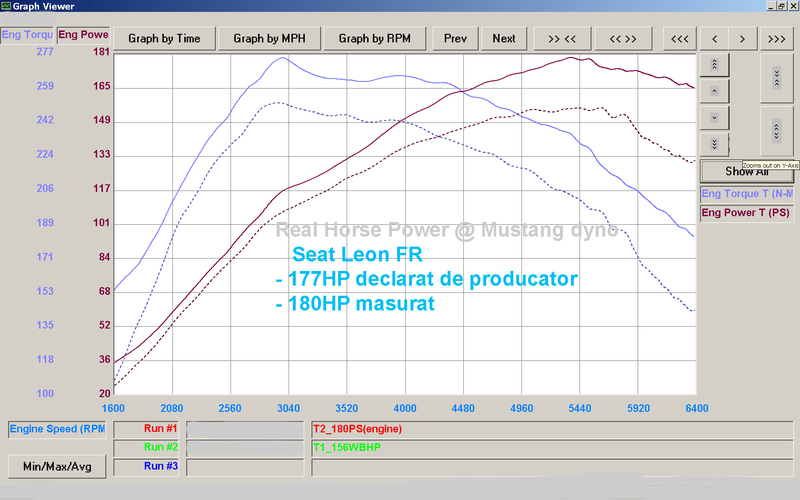Viewport: 800px width, 500px height.
Task: Select the Engine Speed (RPM) axis label
Action: point(57,429)
